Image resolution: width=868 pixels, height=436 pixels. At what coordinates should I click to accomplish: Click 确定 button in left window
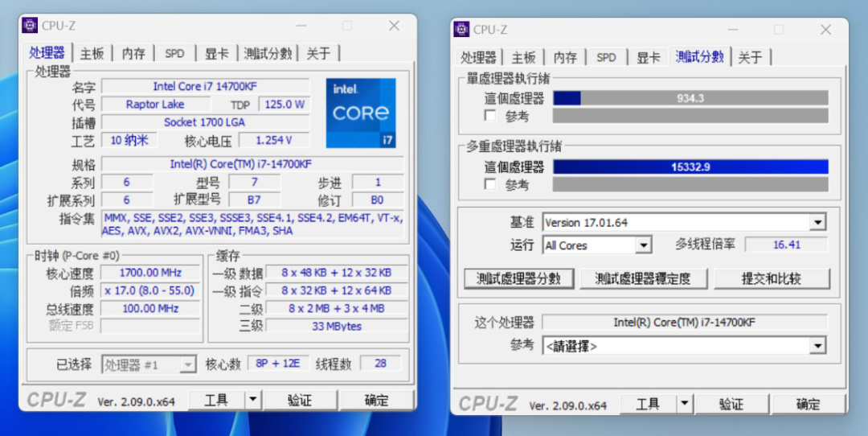pos(376,400)
